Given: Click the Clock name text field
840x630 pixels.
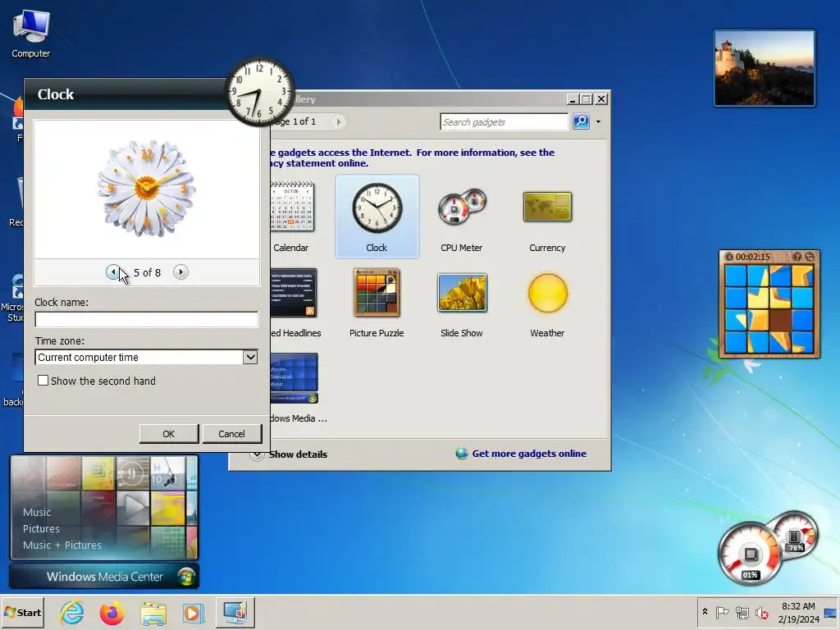Looking at the screenshot, I should 146,319.
